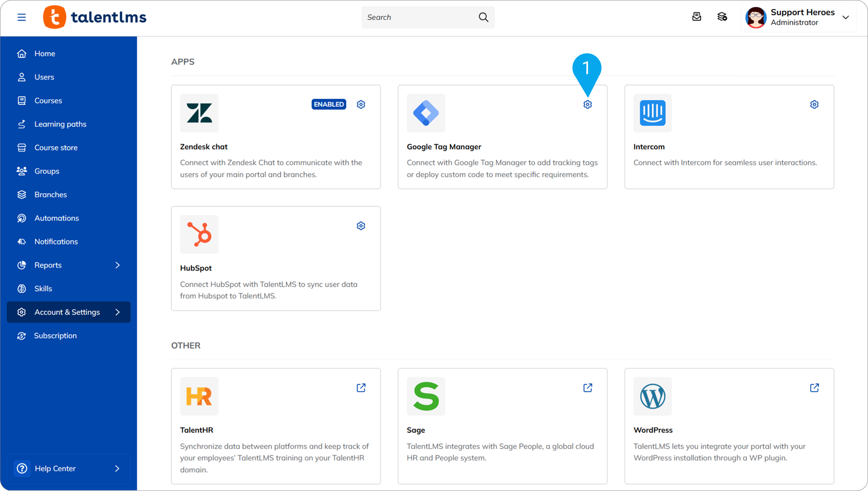Click Intercom settings gear icon
868x491 pixels.
pos(814,105)
